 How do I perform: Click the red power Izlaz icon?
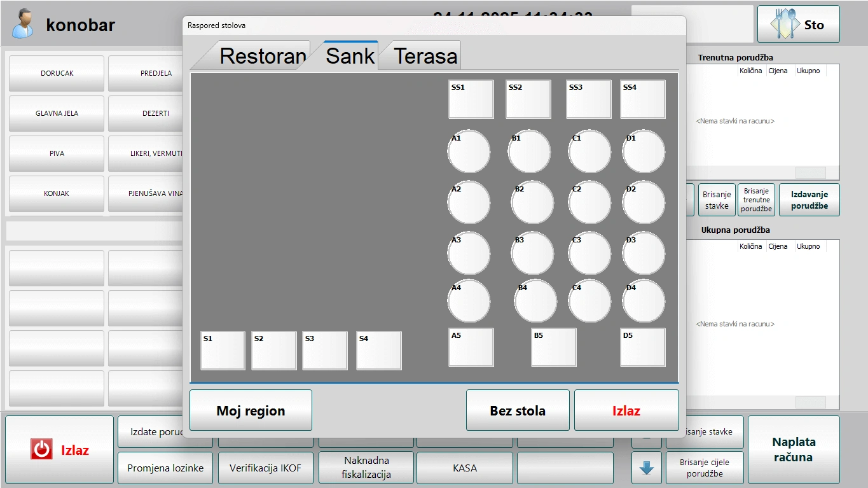pos(41,450)
